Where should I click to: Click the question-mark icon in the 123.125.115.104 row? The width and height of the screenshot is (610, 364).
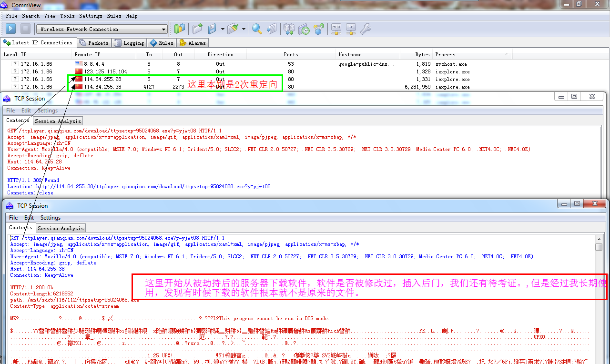[x=15, y=71]
